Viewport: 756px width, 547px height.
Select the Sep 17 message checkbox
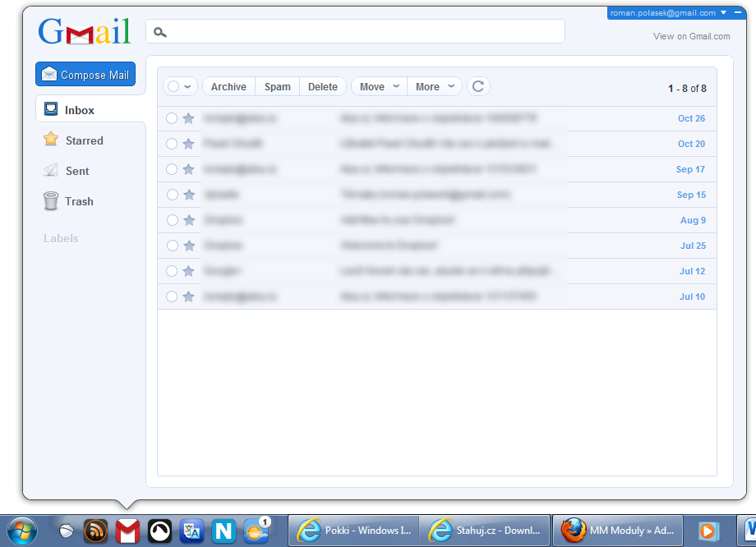click(x=172, y=169)
